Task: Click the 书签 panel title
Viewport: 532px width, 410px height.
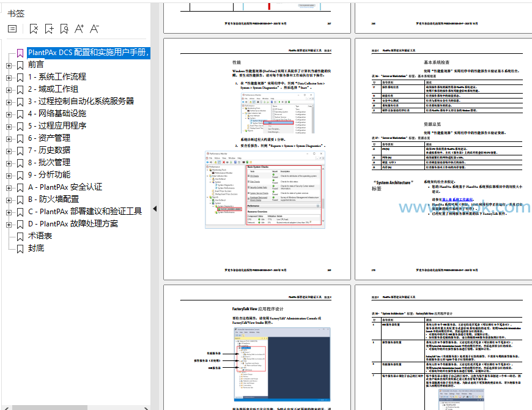Action: click(x=16, y=13)
